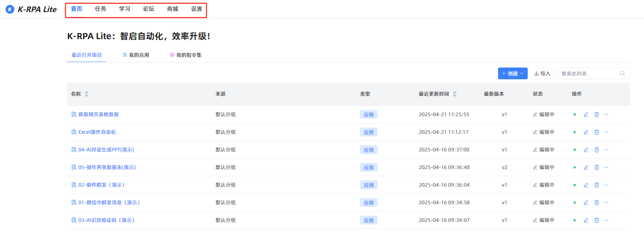Open more options for 02-邮件群发（演示）
The image size is (644, 247).
606,185
